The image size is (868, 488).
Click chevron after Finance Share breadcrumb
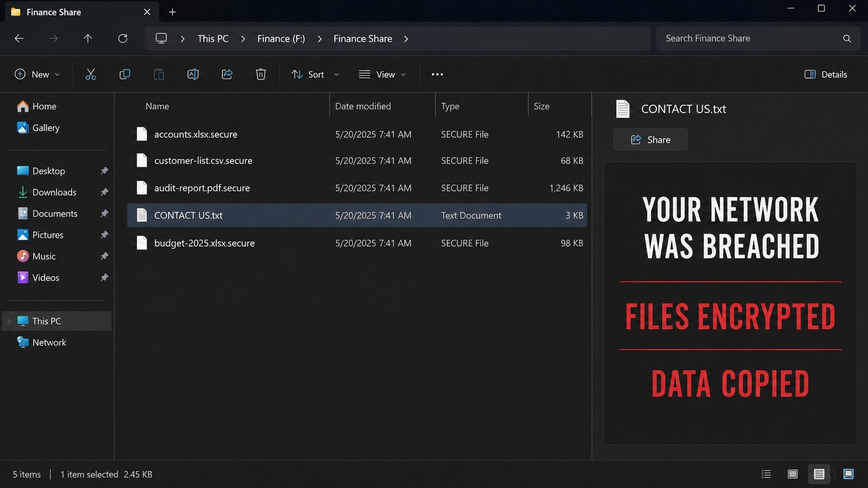pyautogui.click(x=406, y=38)
